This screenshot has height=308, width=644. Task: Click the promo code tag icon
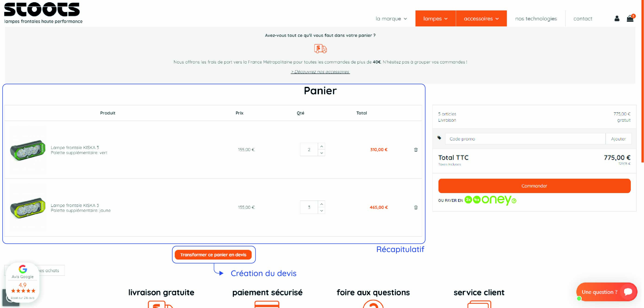pos(439,138)
